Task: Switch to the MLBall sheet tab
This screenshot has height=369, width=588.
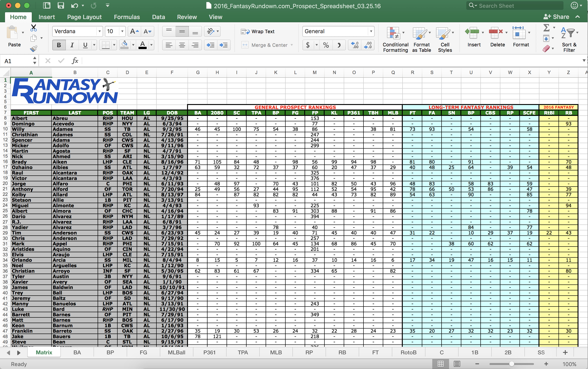Action: 176,352
